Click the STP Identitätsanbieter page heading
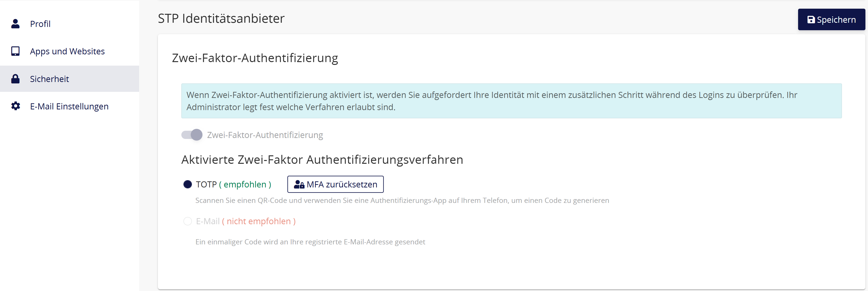Viewport: 868px width, 291px height. coord(221,19)
